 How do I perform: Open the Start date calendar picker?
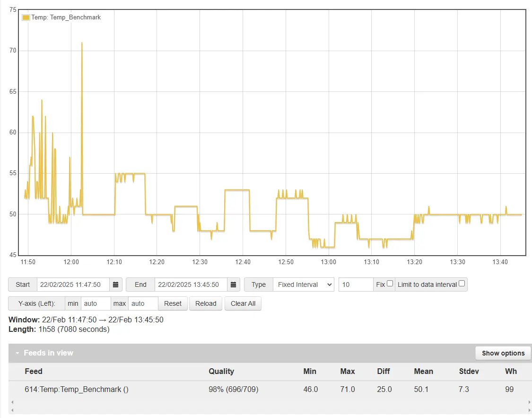coord(116,285)
